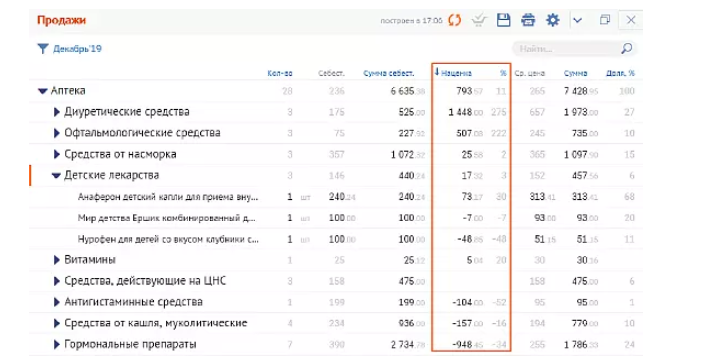Screen dimensions: 704x364
Task: Click Средства от кашля наценка -157
Action: [468, 324]
